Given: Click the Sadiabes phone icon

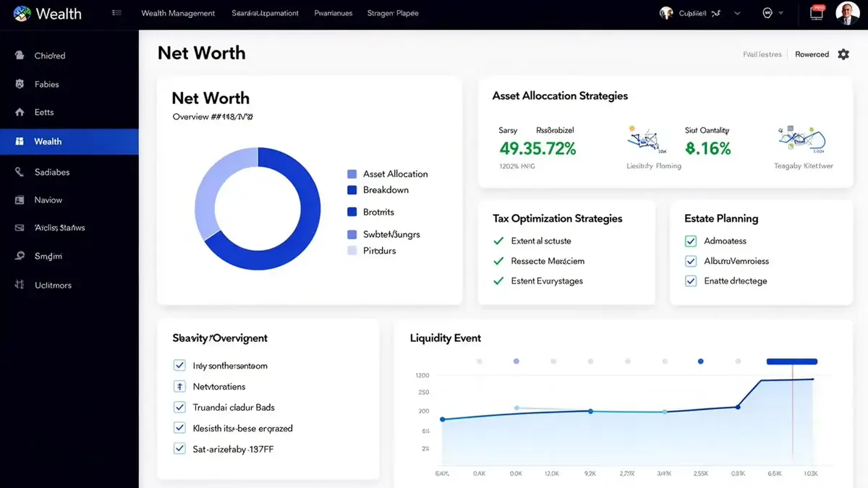Looking at the screenshot, I should tap(20, 172).
